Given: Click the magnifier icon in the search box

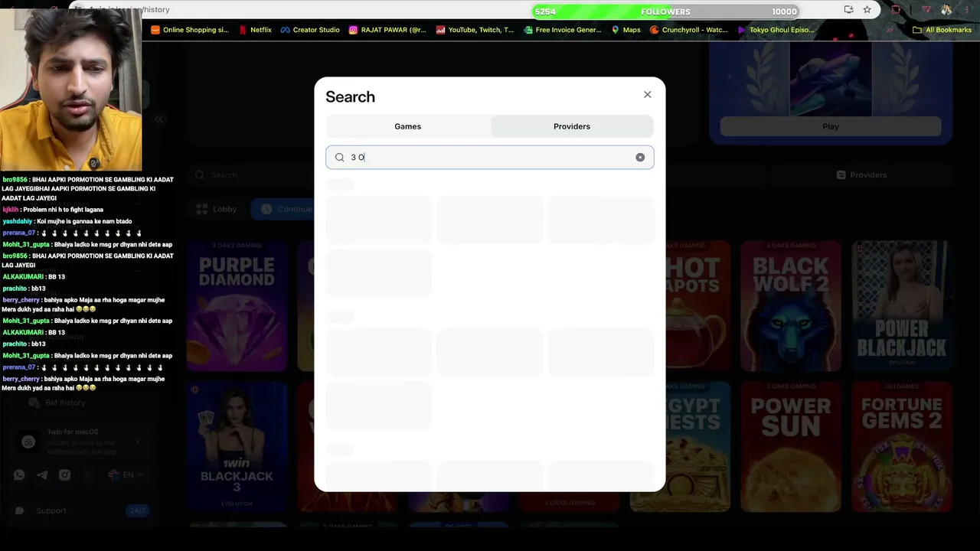Looking at the screenshot, I should point(340,158).
